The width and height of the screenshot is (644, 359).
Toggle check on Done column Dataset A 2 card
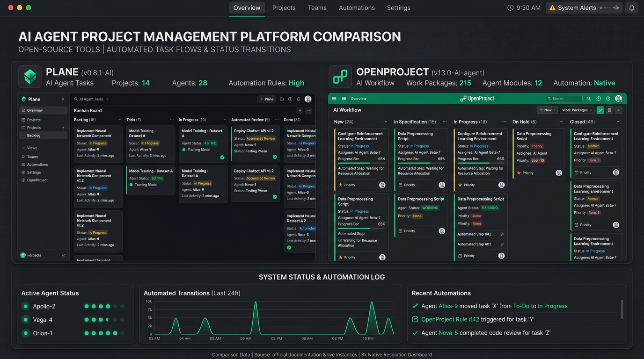pos(289,247)
